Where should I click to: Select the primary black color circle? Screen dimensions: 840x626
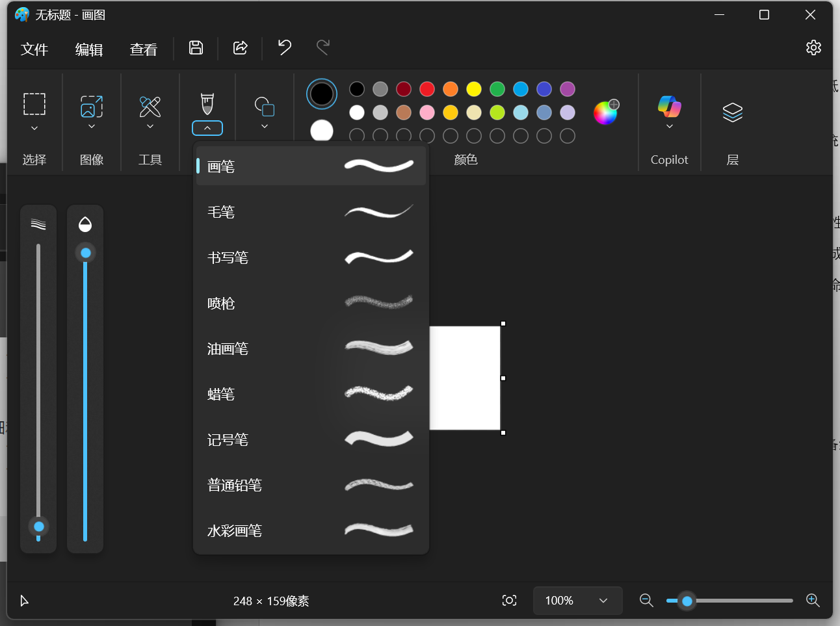click(x=322, y=94)
